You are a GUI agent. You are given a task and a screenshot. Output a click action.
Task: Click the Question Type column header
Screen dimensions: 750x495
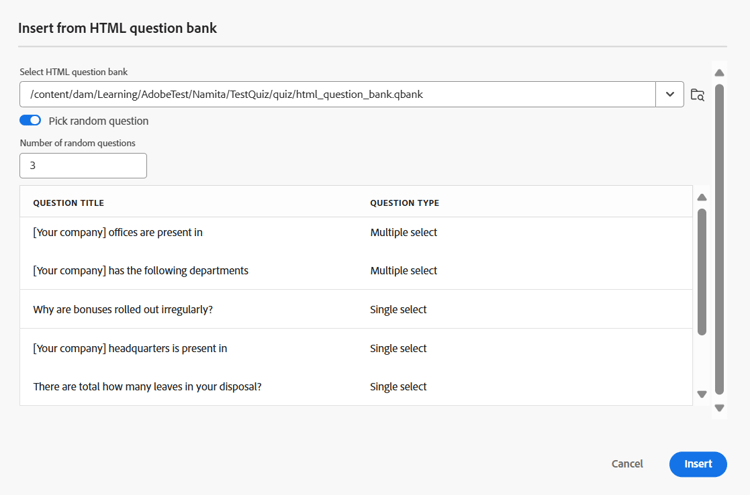404,203
